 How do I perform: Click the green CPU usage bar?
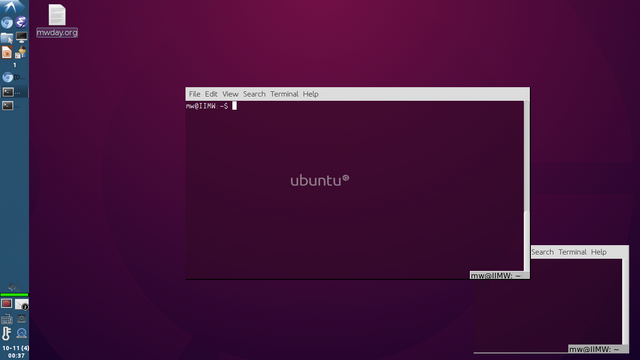(x=14, y=295)
